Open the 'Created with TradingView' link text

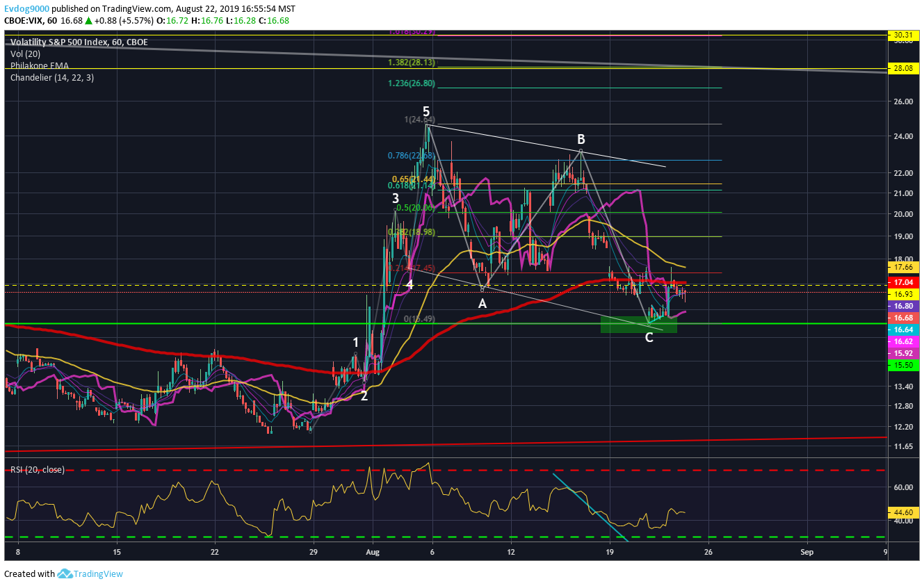63,573
